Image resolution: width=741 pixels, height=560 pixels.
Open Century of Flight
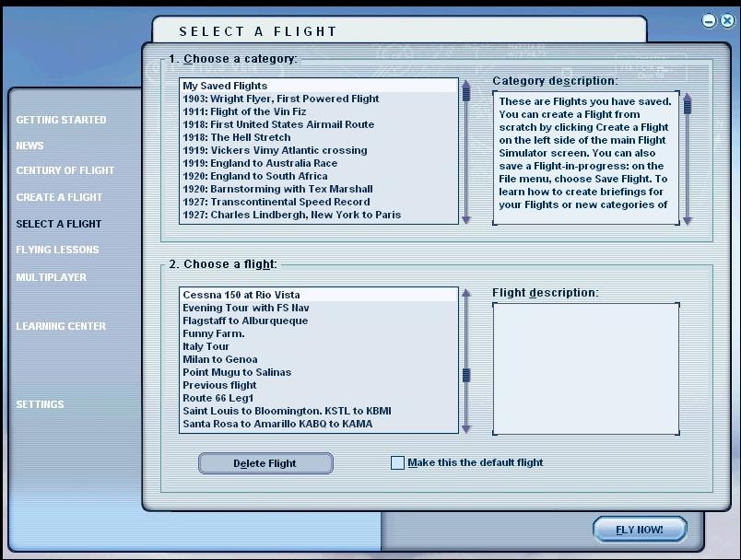click(65, 170)
